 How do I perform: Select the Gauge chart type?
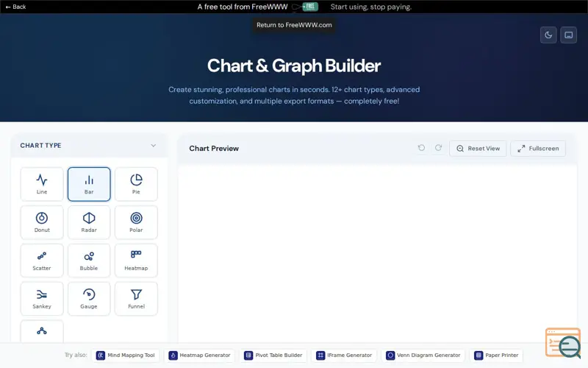(89, 299)
